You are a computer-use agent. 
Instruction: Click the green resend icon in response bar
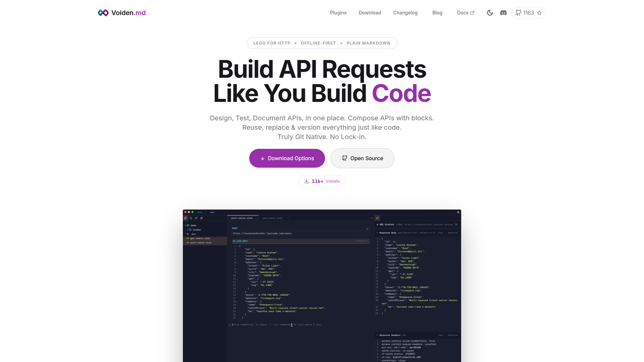point(456,225)
